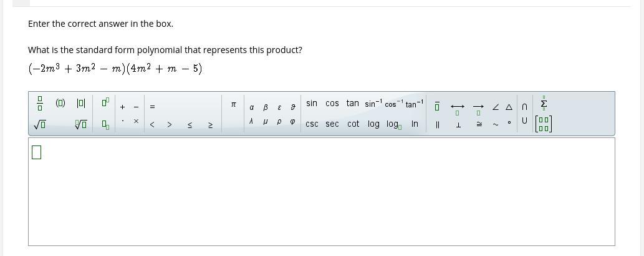Insert a 2x2 matrix template
Viewport: 644px width, 256px height.
544,124
